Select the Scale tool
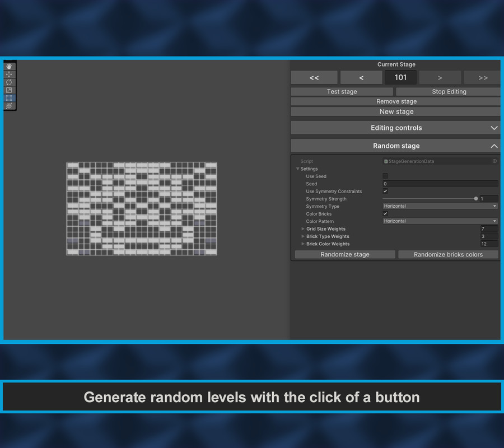 coord(8,90)
